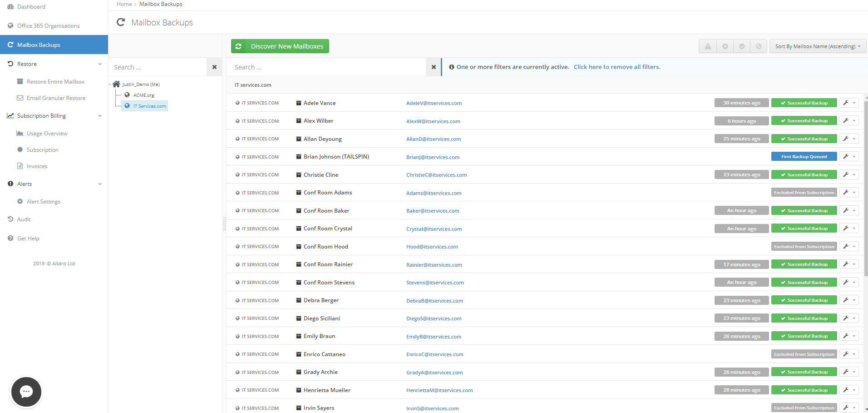Select the Dashboard sidebar icon
868x413 pixels.
(10, 6)
